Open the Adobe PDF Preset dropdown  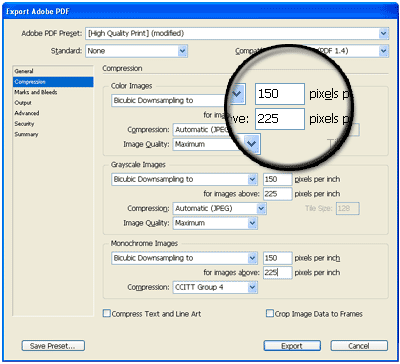pyautogui.click(x=237, y=33)
